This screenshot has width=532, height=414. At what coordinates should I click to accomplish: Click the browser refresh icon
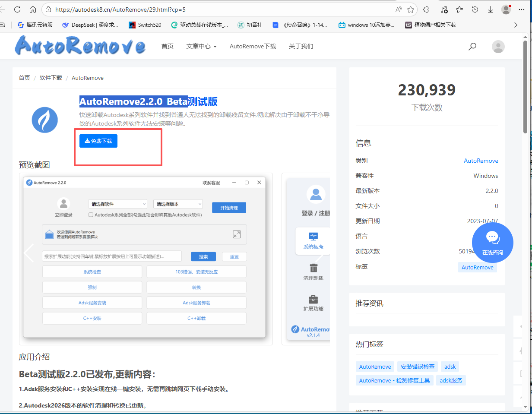pyautogui.click(x=17, y=9)
